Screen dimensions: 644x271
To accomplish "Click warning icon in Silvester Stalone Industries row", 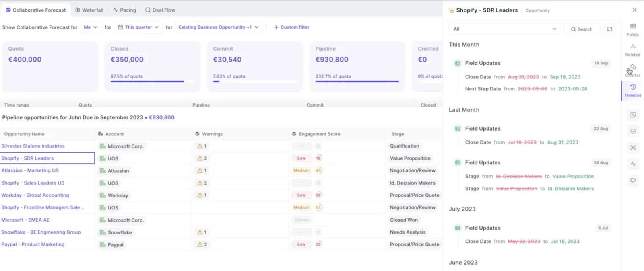I will pos(200,146).
